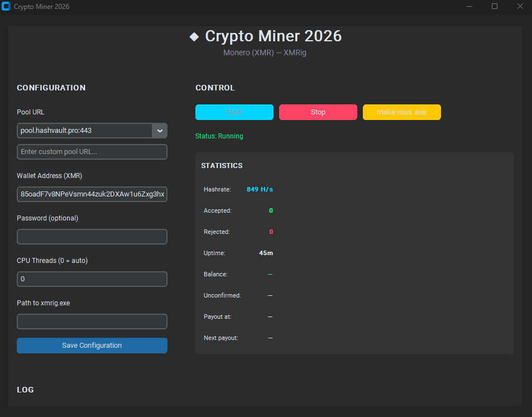Click the optional Password field
This screenshot has width=532, height=417.
pyautogui.click(x=92, y=236)
